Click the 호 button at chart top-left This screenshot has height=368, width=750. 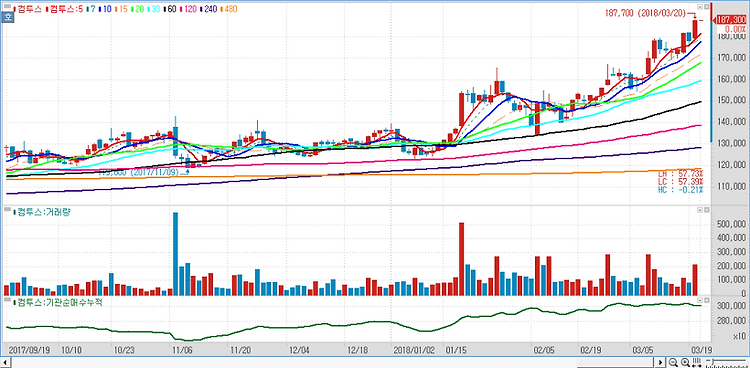tap(7, 18)
